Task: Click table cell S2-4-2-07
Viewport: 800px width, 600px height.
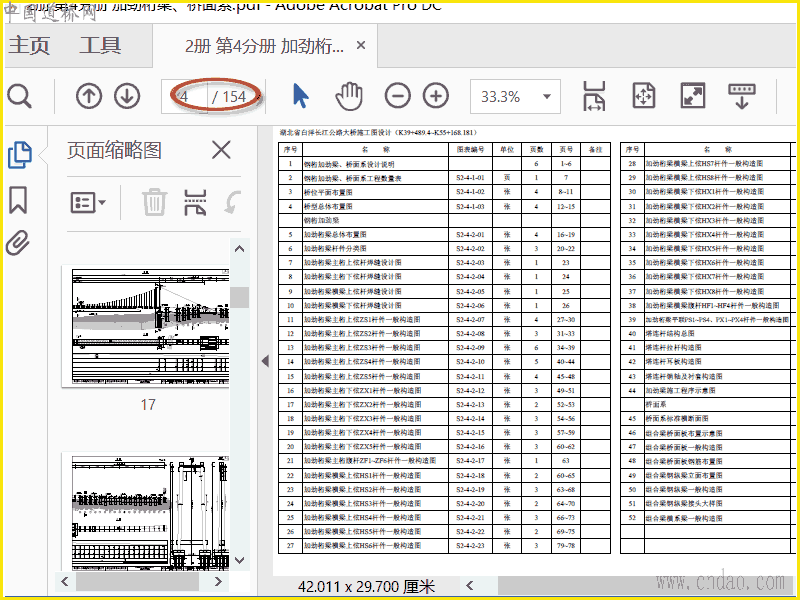Action: [x=470, y=319]
